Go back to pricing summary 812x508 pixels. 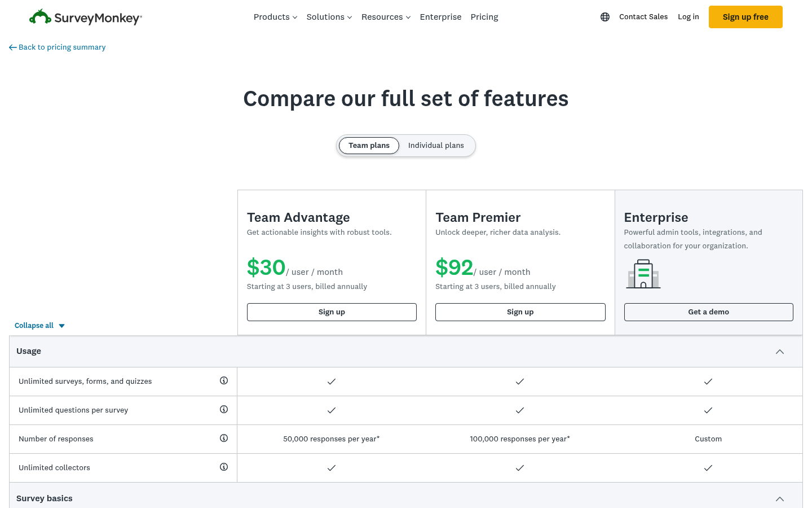point(62,47)
